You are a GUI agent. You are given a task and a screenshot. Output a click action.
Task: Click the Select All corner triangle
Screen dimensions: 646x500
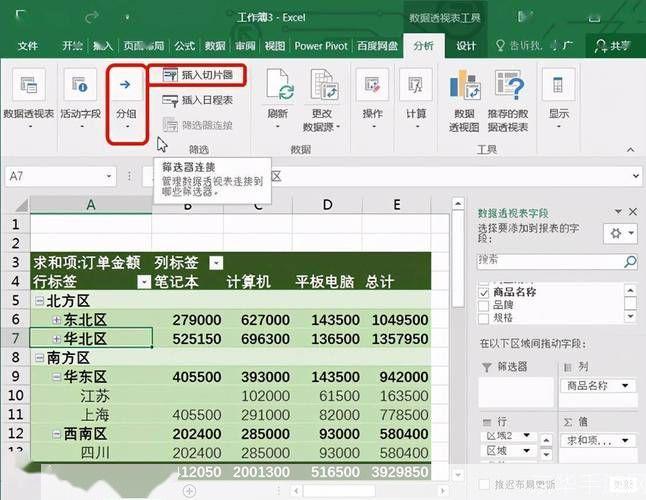pos(20,205)
